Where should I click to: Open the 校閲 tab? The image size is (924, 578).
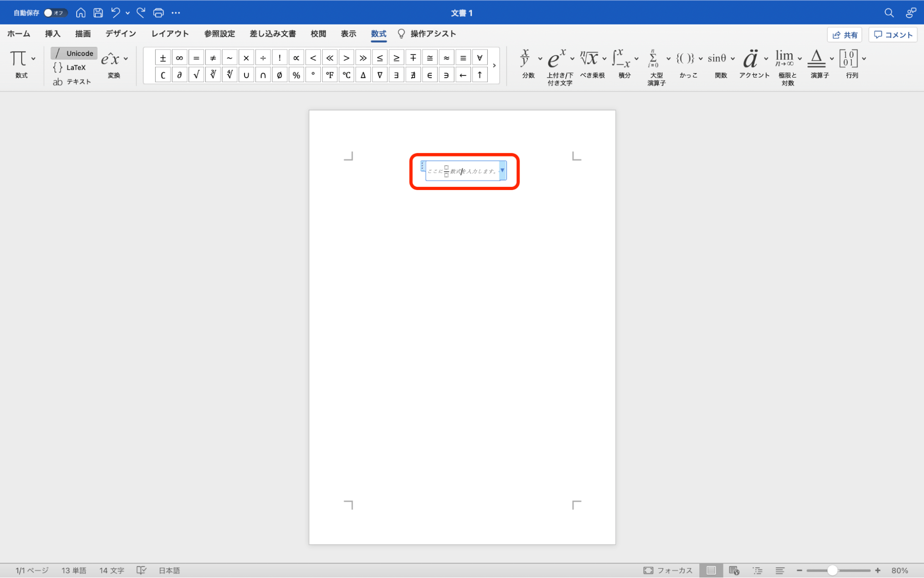(318, 34)
